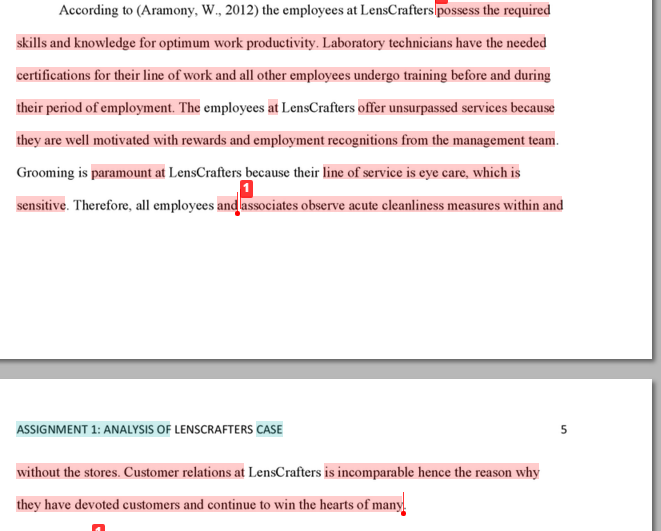Select highlighted word "sensitive"
Viewport: 661px width, 531px height.
click(41, 205)
